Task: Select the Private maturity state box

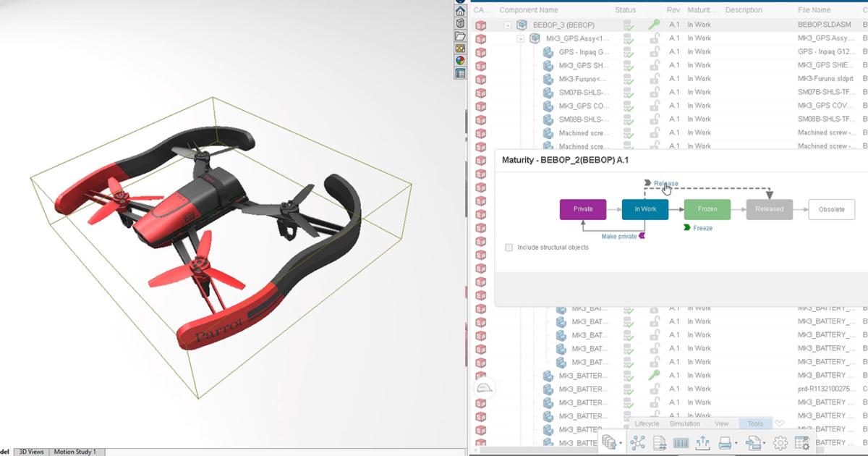Action: pyautogui.click(x=583, y=209)
